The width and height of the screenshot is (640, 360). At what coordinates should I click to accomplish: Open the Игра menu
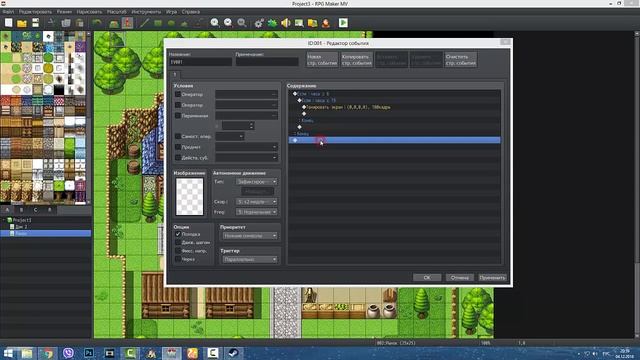click(171, 12)
